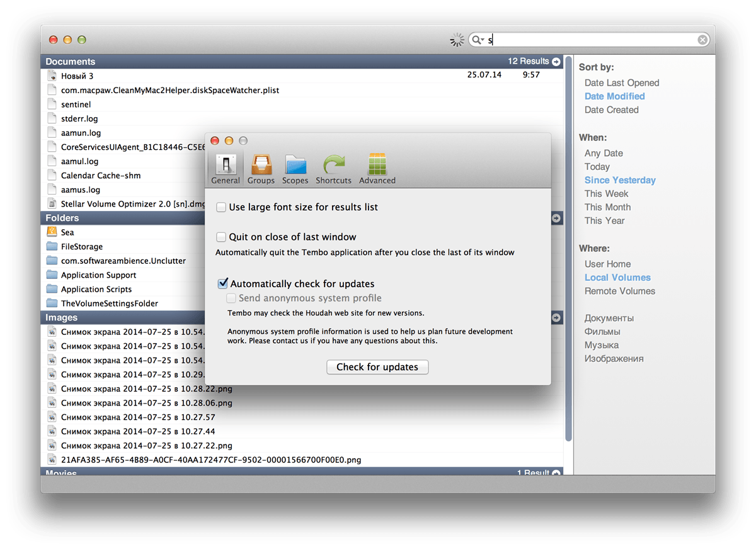
Task: Click the aamun.log file icon
Action: pos(52,133)
